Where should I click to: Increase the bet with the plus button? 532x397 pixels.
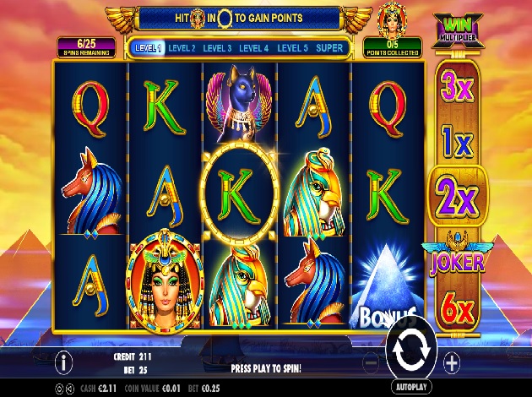(x=452, y=362)
